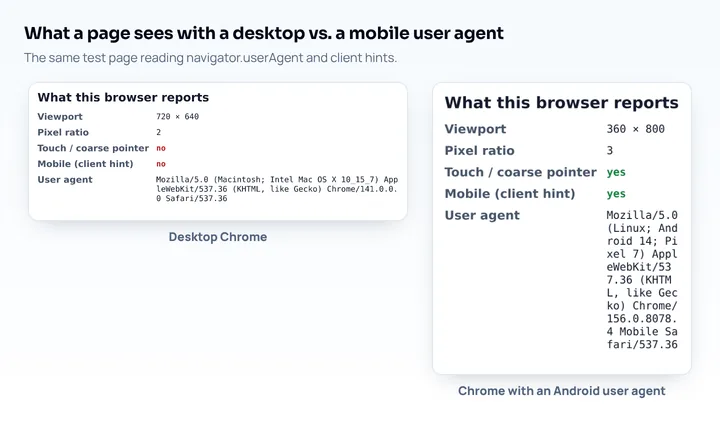Click the 'User agent' label in the desktop card
The height and width of the screenshot is (440, 720).
coord(65,180)
